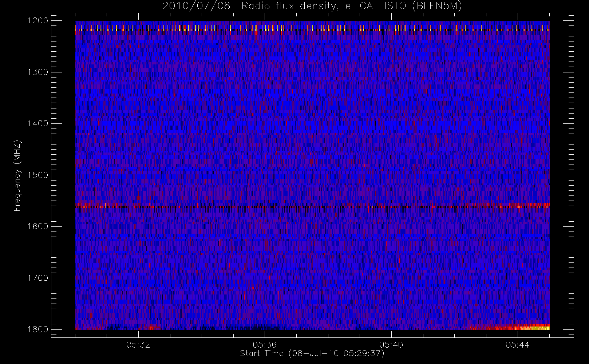Click the 'Start Time (08-Jul-10 05:29:37)' label
589x364 pixels.
pyautogui.click(x=312, y=353)
